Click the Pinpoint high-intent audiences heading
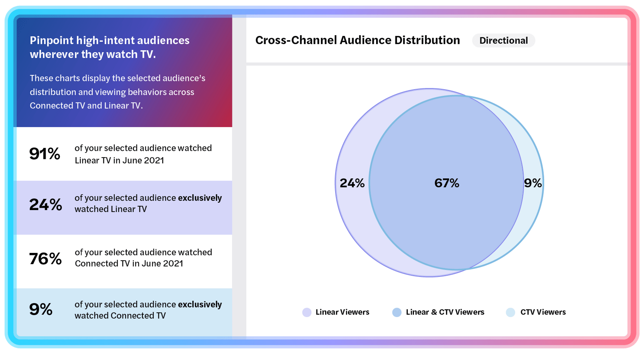The image size is (644, 354). click(110, 47)
